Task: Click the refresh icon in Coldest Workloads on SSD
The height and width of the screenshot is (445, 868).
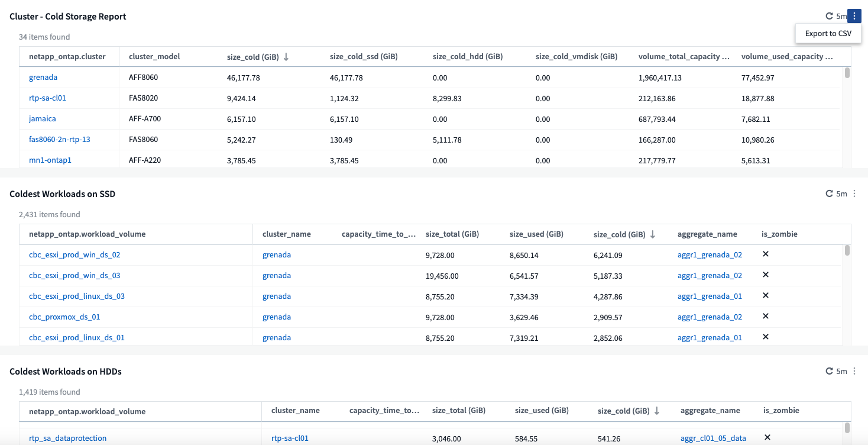Action: [x=830, y=194]
